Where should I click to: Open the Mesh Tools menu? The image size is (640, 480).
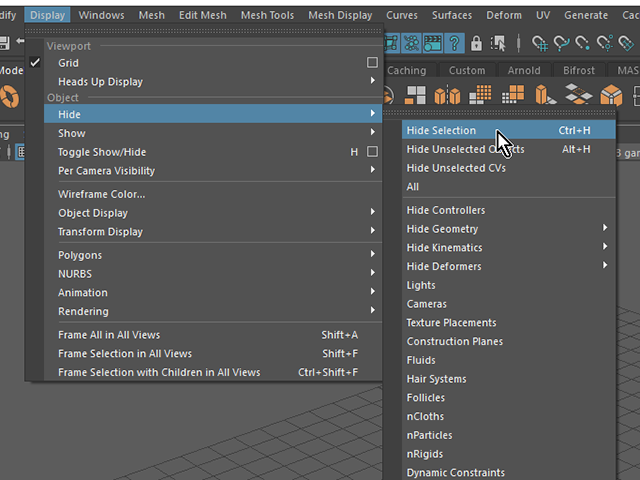point(267,16)
